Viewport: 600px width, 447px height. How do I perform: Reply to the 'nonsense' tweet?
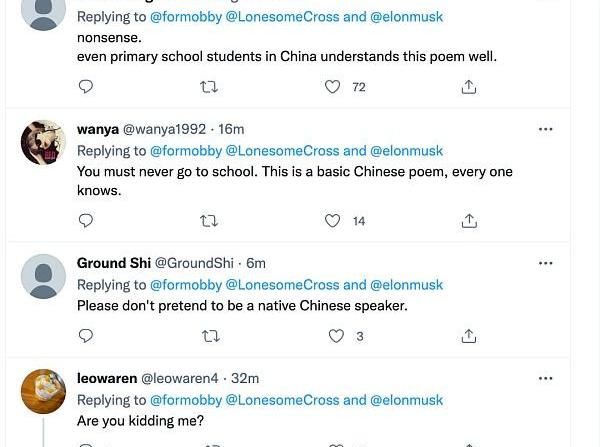(x=86, y=87)
